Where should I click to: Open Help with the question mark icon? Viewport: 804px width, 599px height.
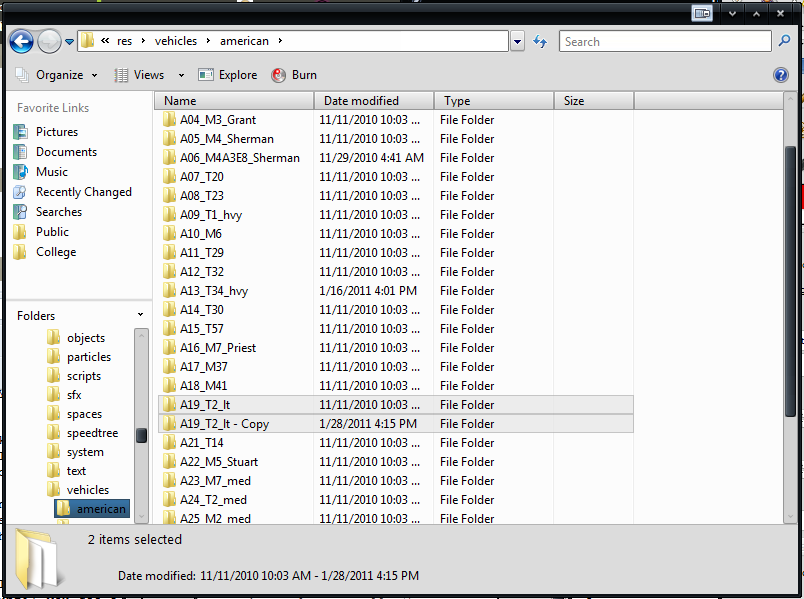click(x=780, y=75)
